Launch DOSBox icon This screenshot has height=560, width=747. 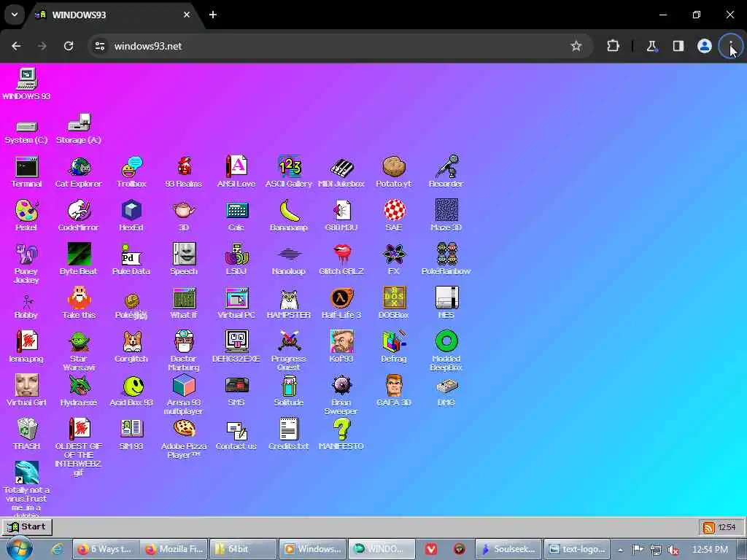(x=394, y=298)
